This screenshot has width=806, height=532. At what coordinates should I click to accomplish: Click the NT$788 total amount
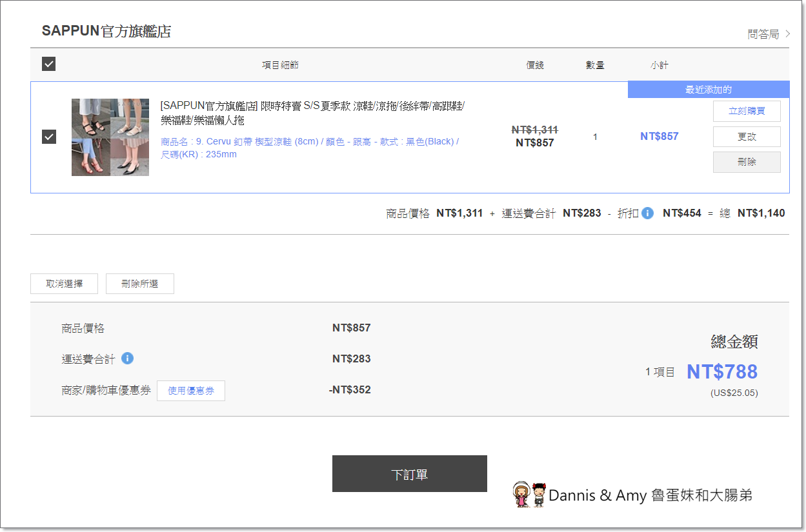[721, 372]
